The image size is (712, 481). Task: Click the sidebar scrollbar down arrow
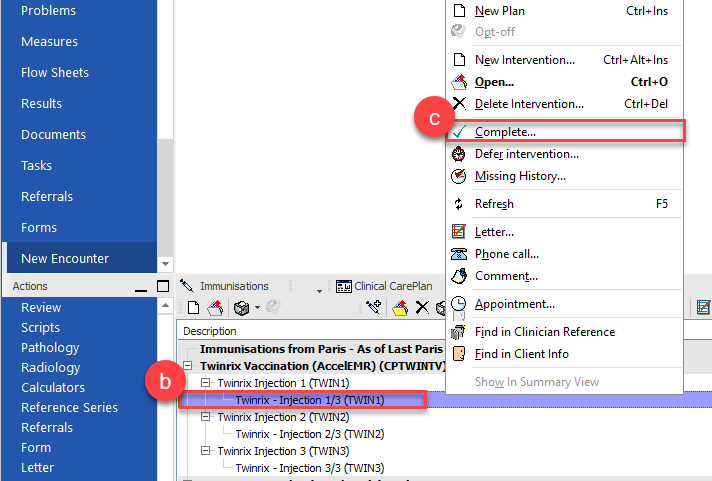[x=165, y=264]
